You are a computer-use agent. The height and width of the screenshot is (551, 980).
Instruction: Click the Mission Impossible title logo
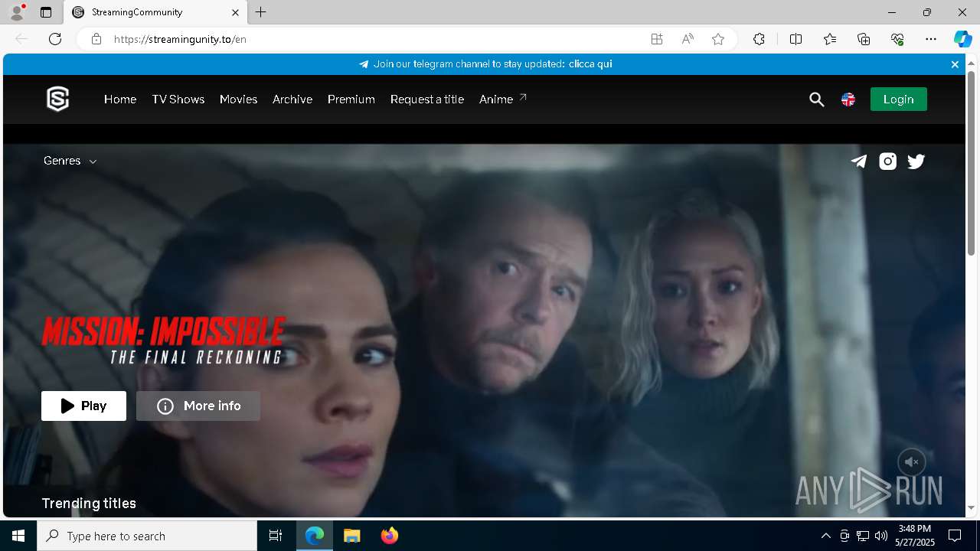point(163,341)
